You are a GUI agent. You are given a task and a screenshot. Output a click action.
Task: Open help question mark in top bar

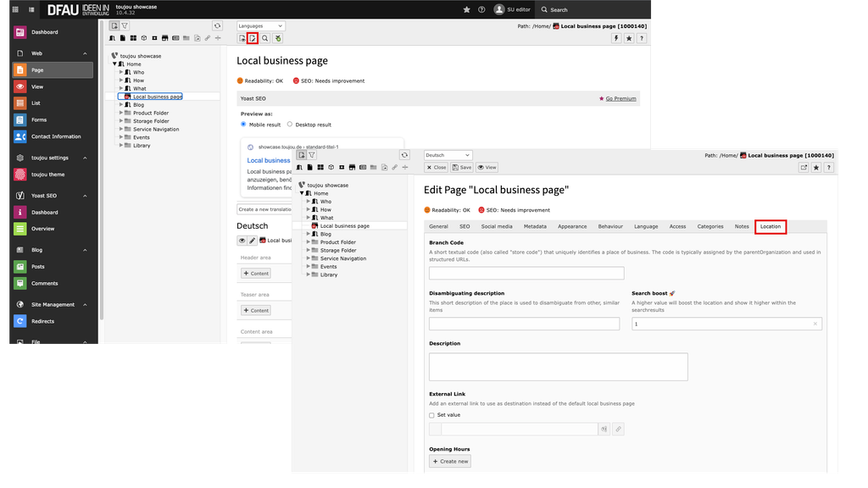pos(481,9)
